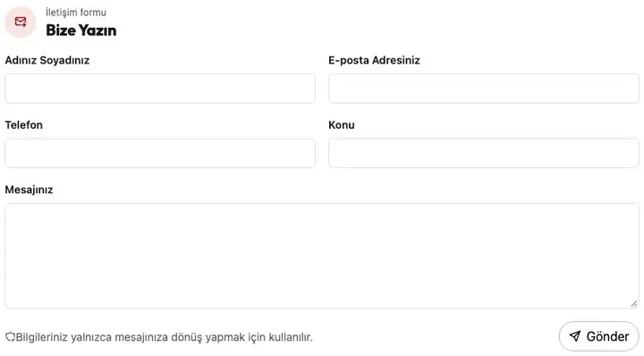Click the Mesajınız label
644x356 pixels.
pyautogui.click(x=30, y=190)
